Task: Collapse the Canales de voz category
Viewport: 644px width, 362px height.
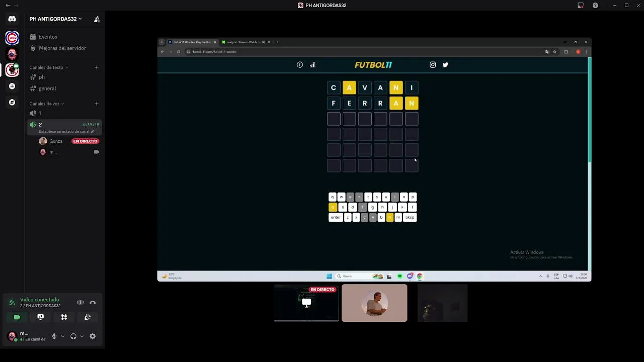Action: (x=46, y=104)
